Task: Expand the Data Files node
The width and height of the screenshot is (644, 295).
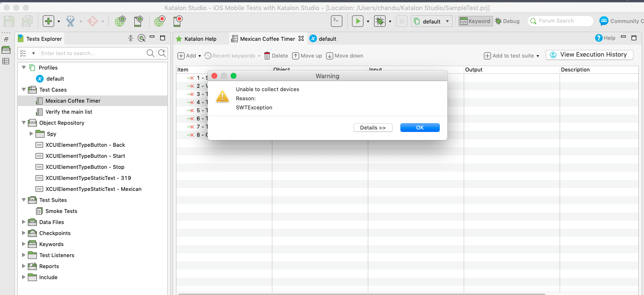Action: pyautogui.click(x=24, y=222)
